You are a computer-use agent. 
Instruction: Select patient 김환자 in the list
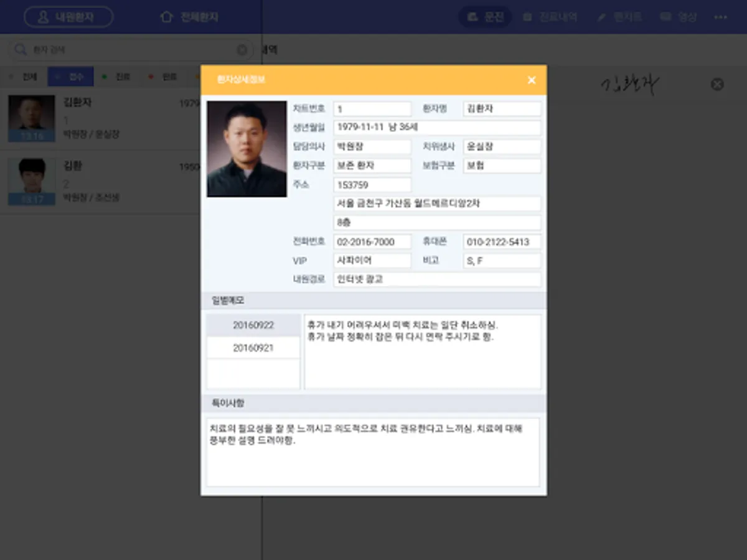[x=100, y=118]
